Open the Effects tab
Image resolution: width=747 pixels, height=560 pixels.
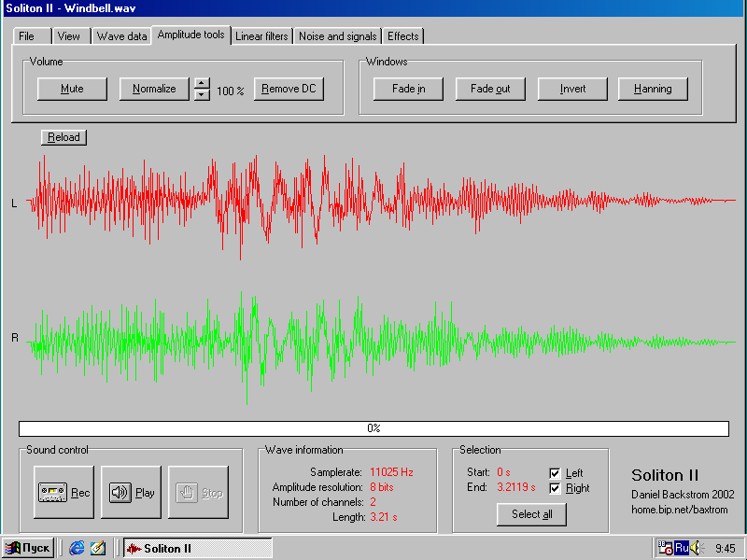[x=403, y=36]
